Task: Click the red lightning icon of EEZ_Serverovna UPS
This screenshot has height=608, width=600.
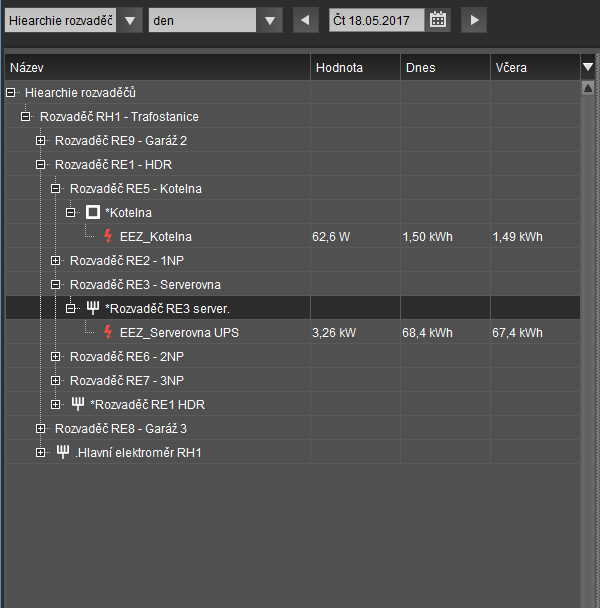Action: tap(108, 333)
